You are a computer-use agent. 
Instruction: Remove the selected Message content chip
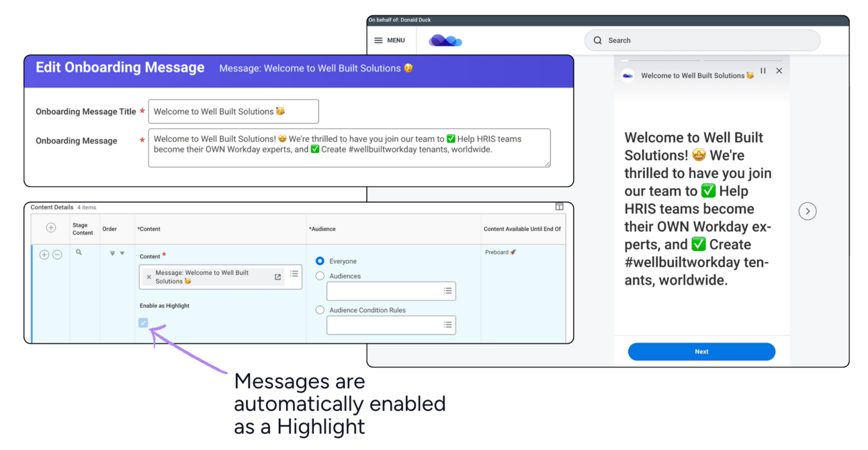click(149, 277)
